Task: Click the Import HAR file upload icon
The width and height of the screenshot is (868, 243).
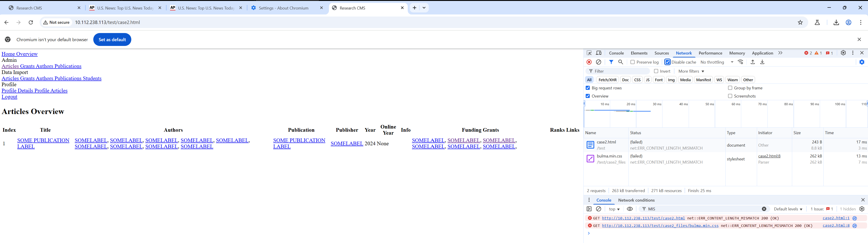Action: 752,62
